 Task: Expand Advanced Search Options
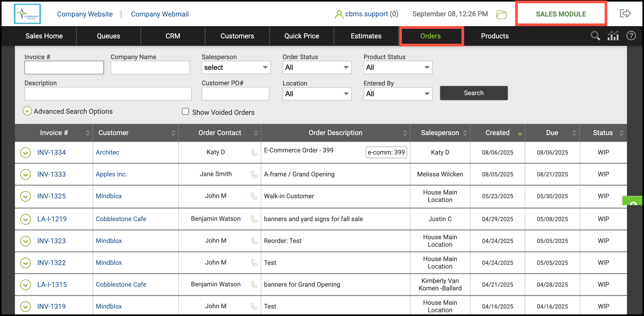coord(27,111)
